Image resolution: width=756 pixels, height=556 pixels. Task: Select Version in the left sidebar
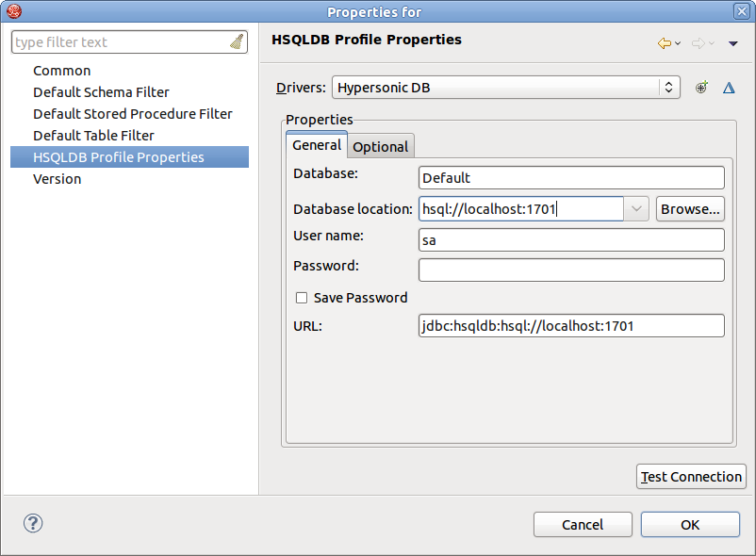pos(57,178)
